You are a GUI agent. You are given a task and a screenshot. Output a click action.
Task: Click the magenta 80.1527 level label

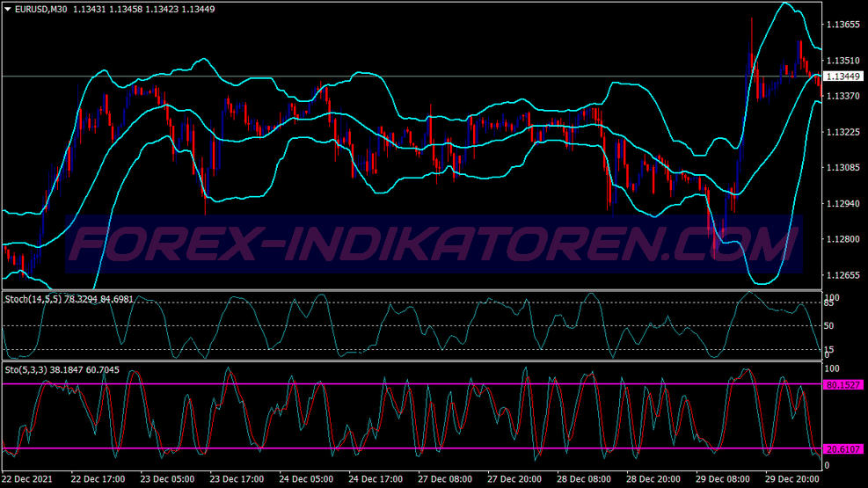[844, 385]
